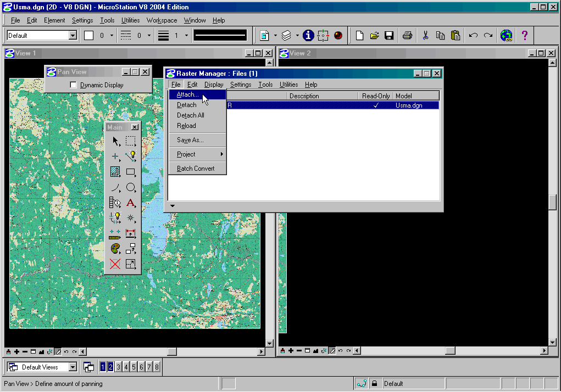
Task: Click the Save diskette icon
Action: tap(389, 35)
